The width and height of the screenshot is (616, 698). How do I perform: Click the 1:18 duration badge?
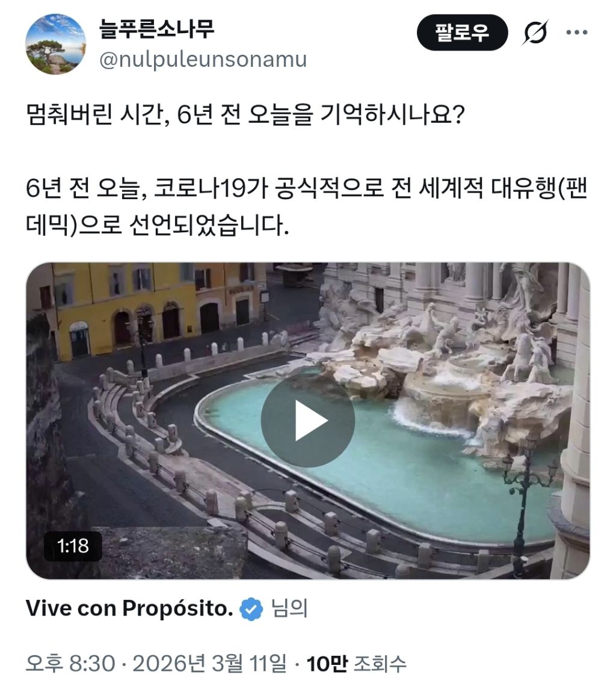click(73, 546)
